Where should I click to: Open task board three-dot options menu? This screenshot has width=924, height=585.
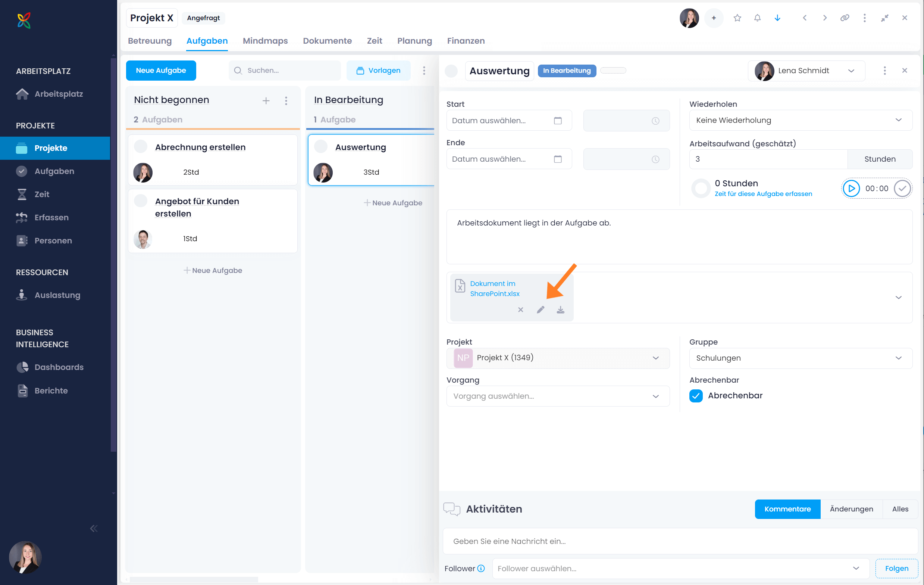coord(424,71)
